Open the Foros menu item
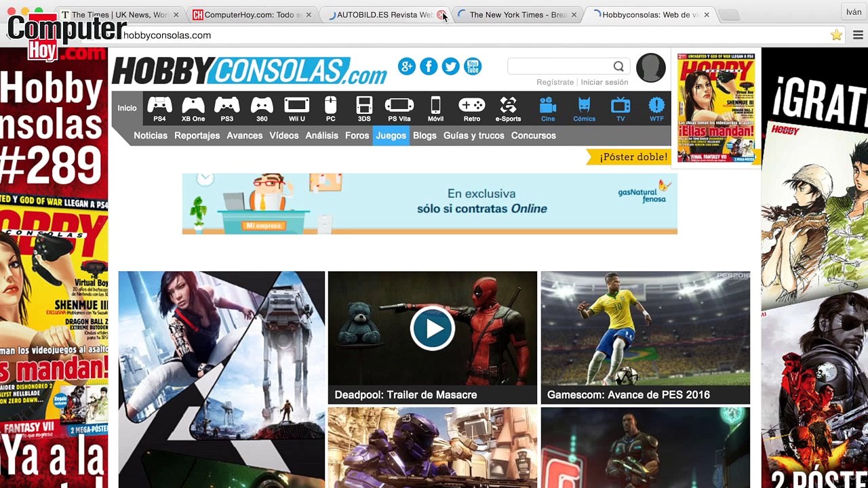Image resolution: width=868 pixels, height=488 pixels. click(x=357, y=136)
